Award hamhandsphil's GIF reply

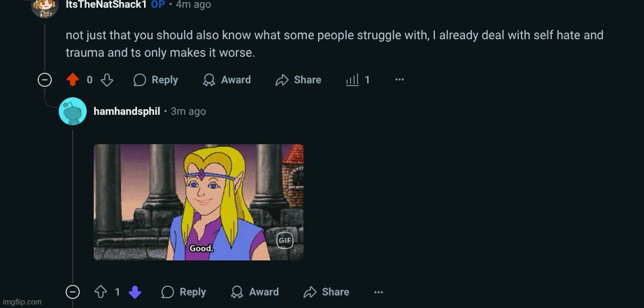[x=255, y=292]
